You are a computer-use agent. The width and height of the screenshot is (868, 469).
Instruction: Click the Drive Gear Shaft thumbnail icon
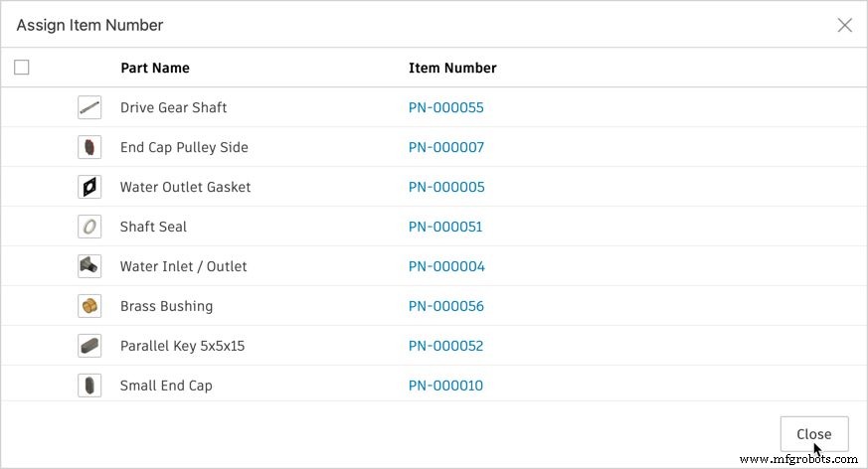point(89,107)
